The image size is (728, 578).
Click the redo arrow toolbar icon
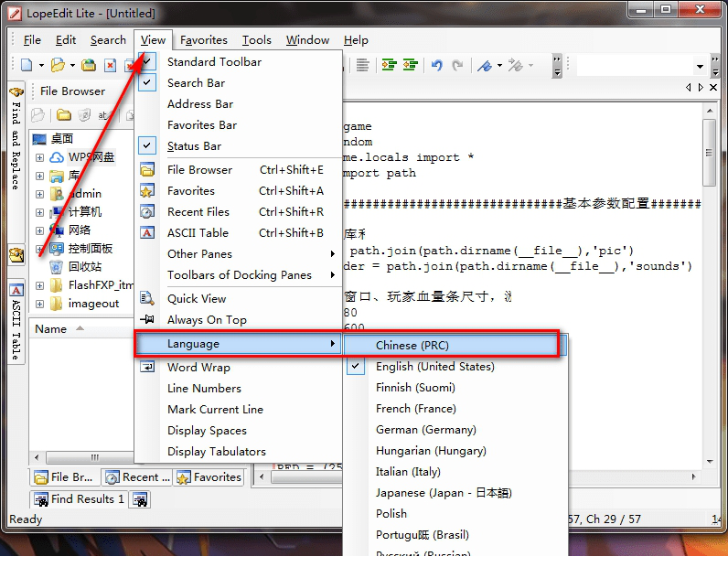tap(458, 65)
